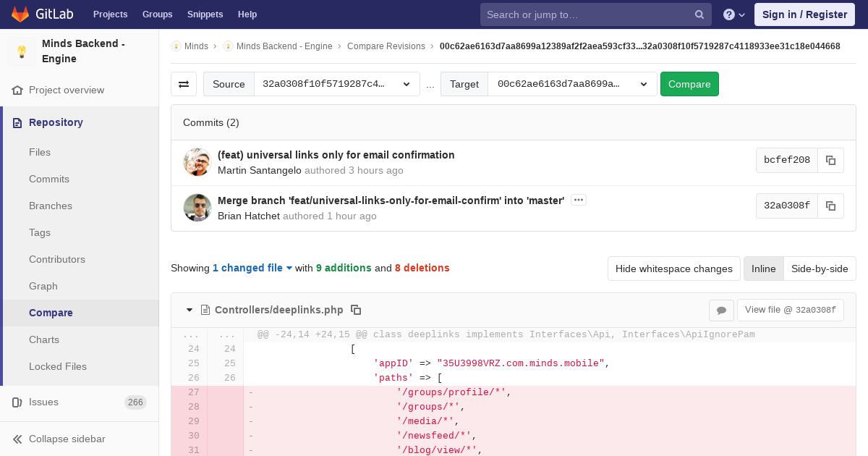868x456 pixels.
Task: Click the search magnifier icon
Action: (x=699, y=14)
